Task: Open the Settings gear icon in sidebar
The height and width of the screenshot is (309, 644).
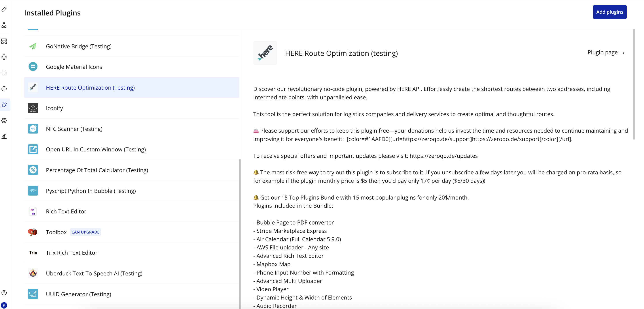Action: (4, 121)
